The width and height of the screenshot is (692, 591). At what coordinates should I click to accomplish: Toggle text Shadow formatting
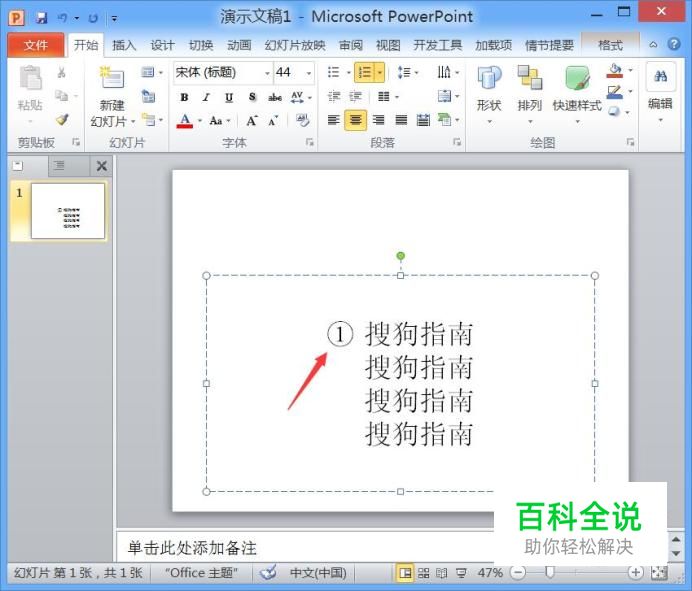(252, 97)
